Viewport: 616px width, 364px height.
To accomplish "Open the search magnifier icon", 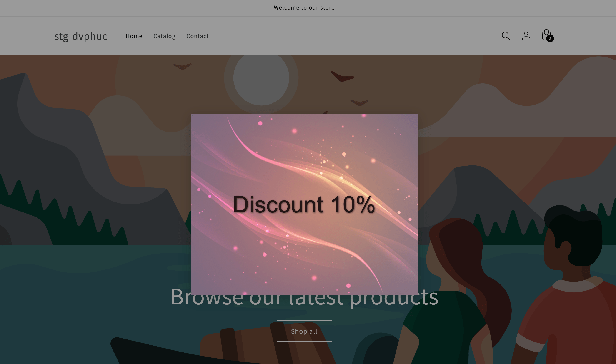I will [x=506, y=36].
